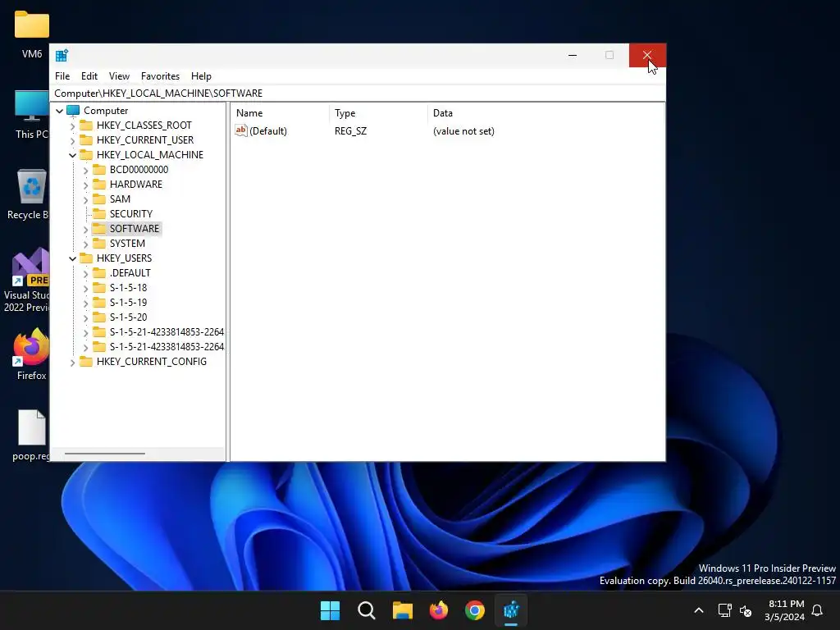Select HKEY_CURRENT_CONFIG folder icon
The width and height of the screenshot is (840, 630).
coord(85,361)
